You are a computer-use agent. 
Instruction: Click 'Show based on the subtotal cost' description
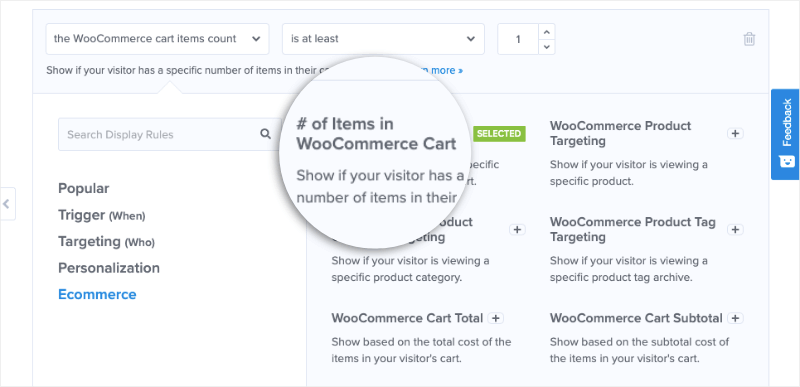pyautogui.click(x=639, y=350)
